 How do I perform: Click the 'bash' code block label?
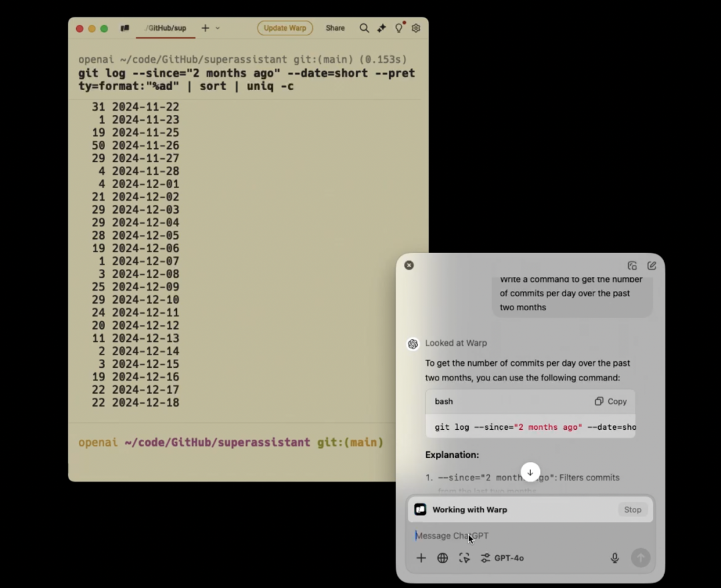tap(444, 401)
